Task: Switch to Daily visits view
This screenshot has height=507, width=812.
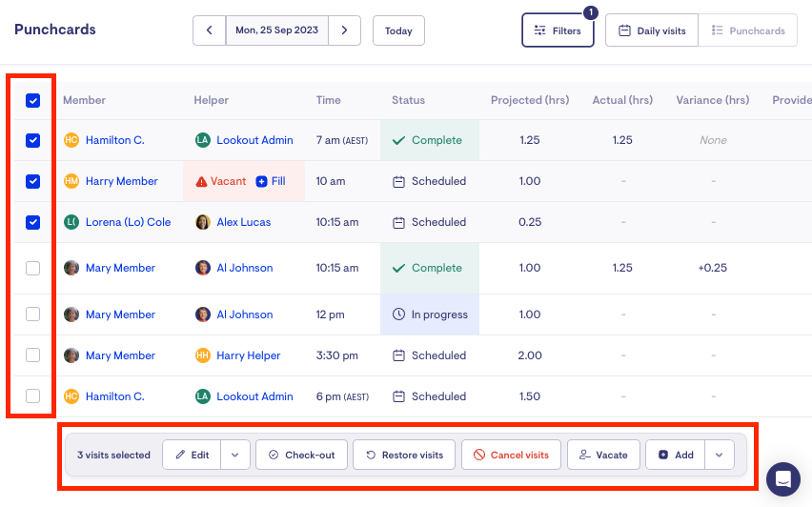Action: [x=652, y=30]
